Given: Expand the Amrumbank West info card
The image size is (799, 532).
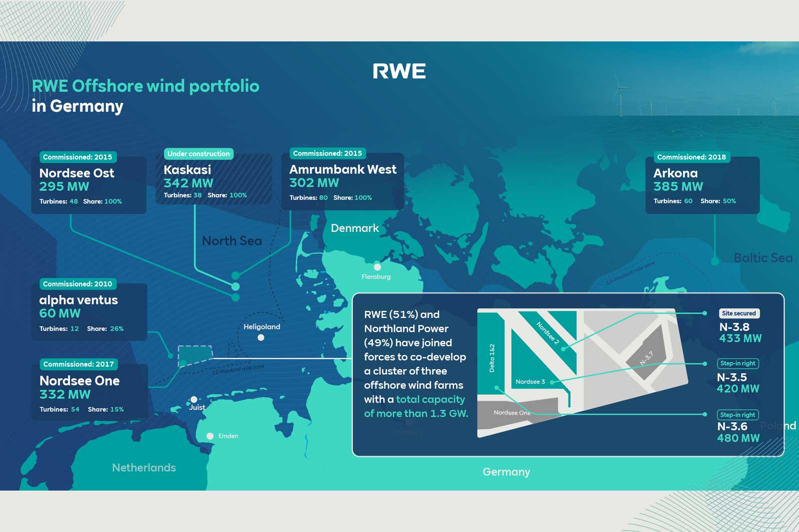Looking at the screenshot, I should pos(343,180).
